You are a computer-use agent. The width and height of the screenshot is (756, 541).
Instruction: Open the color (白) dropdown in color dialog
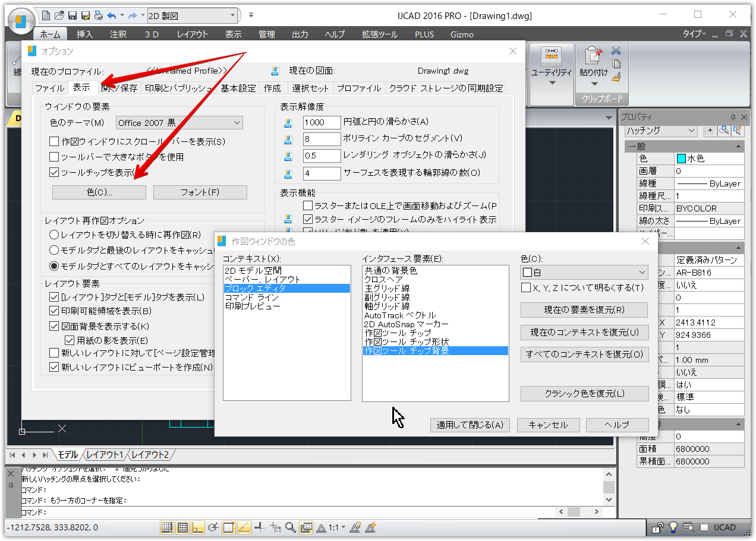click(584, 272)
